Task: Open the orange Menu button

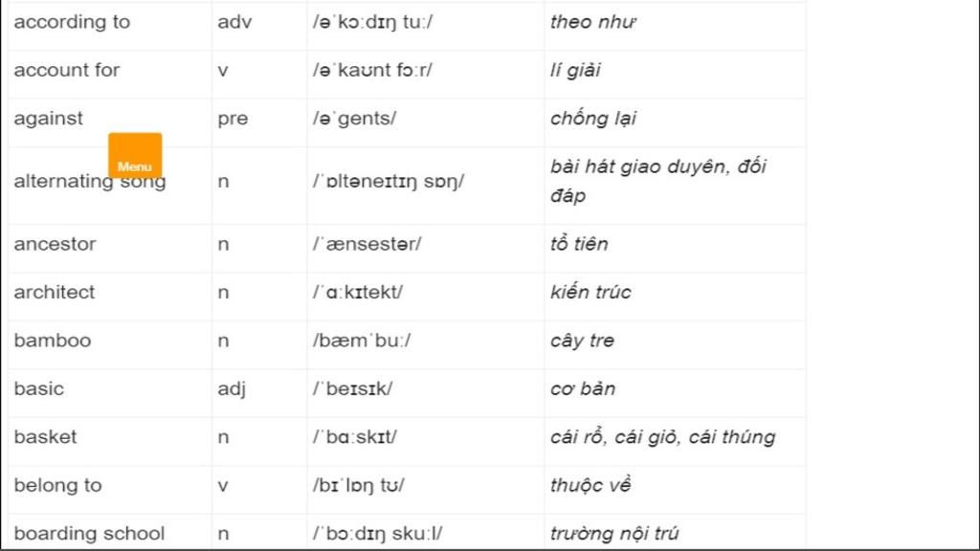Action: pyautogui.click(x=135, y=156)
